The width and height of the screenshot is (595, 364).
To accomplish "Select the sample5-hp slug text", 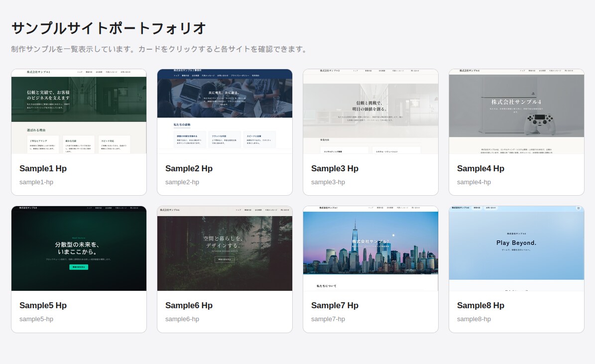I will pos(36,319).
